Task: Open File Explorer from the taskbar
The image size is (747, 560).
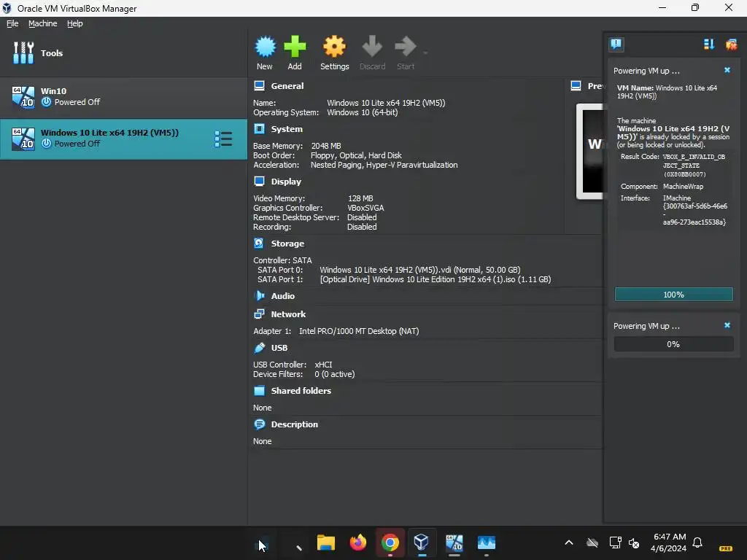Action: click(x=326, y=542)
